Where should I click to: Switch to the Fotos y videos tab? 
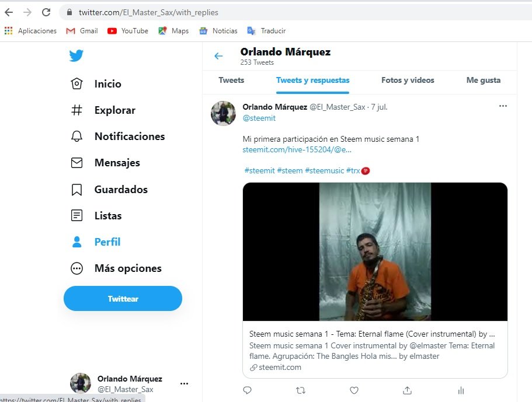(408, 81)
